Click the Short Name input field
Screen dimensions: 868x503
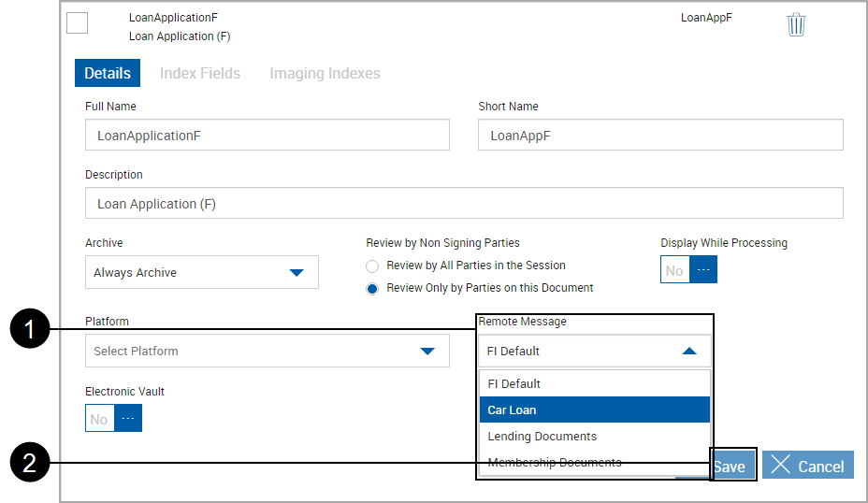[x=660, y=136]
